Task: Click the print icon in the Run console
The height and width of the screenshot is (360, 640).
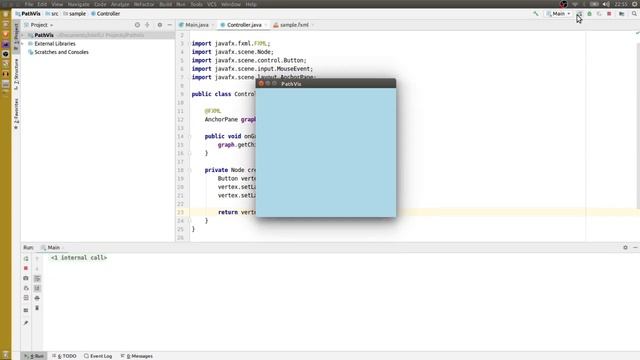Action: tap(37, 298)
